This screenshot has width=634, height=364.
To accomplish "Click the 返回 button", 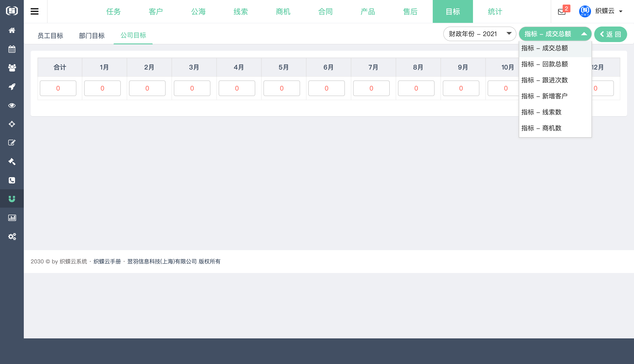I will [610, 34].
